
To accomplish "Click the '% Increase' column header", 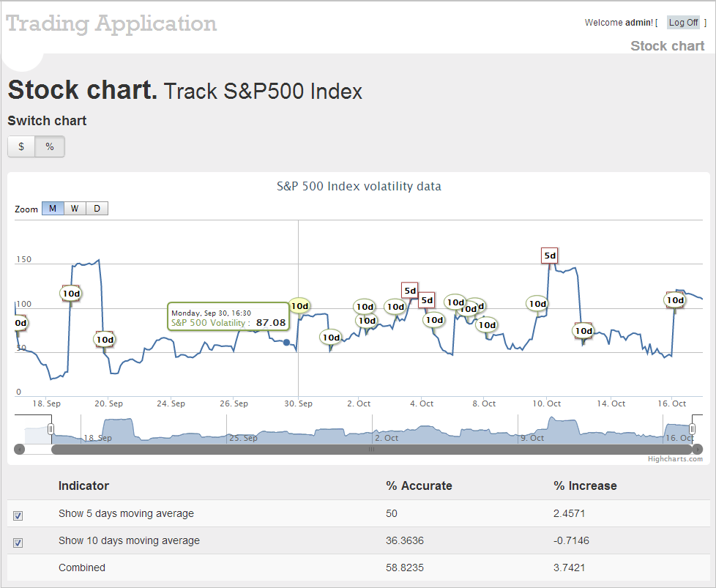I will click(x=585, y=485).
